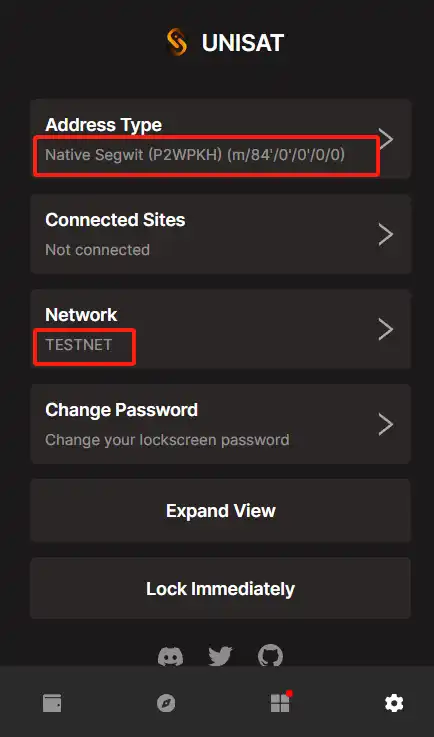Open the compass discover tab
The width and height of the screenshot is (434, 737).
click(x=166, y=704)
